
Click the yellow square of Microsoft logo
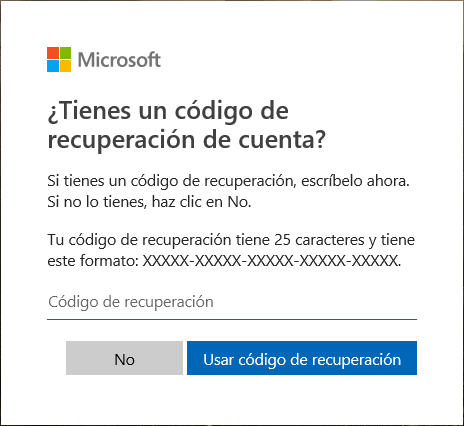tap(65, 66)
